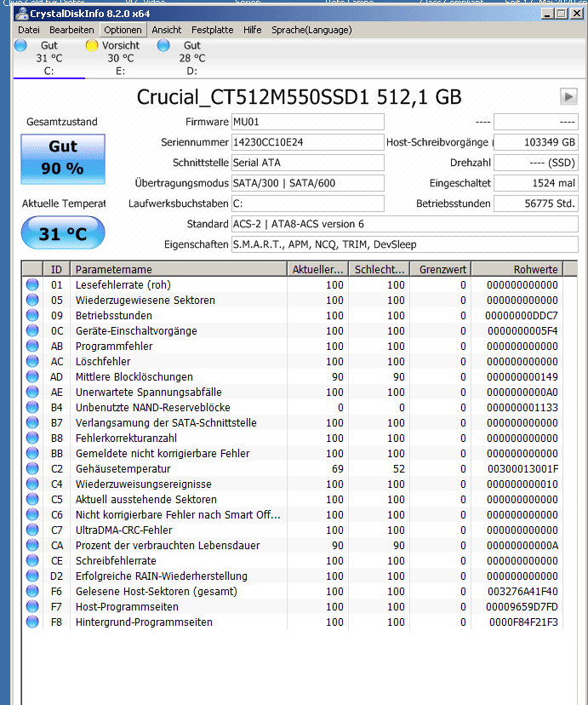The image size is (588, 705).
Task: Click status icon of Gemeldete nicht korrigierbare Fehler
Action: click(x=32, y=453)
